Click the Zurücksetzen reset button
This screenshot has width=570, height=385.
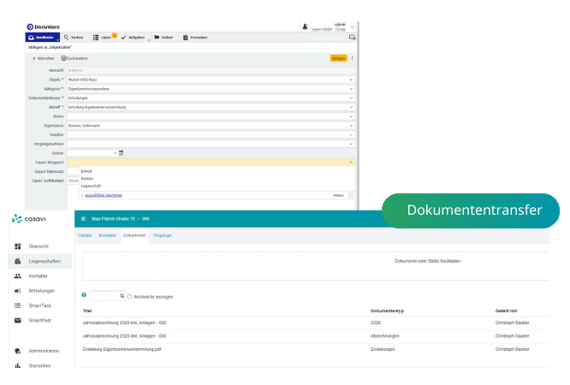(x=74, y=58)
